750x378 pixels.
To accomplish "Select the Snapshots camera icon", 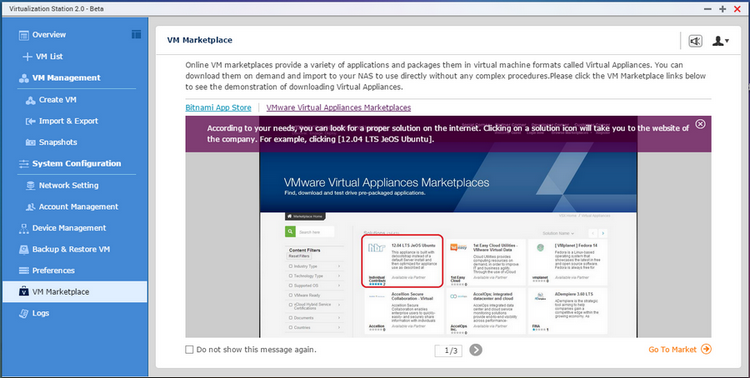I will click(x=30, y=143).
